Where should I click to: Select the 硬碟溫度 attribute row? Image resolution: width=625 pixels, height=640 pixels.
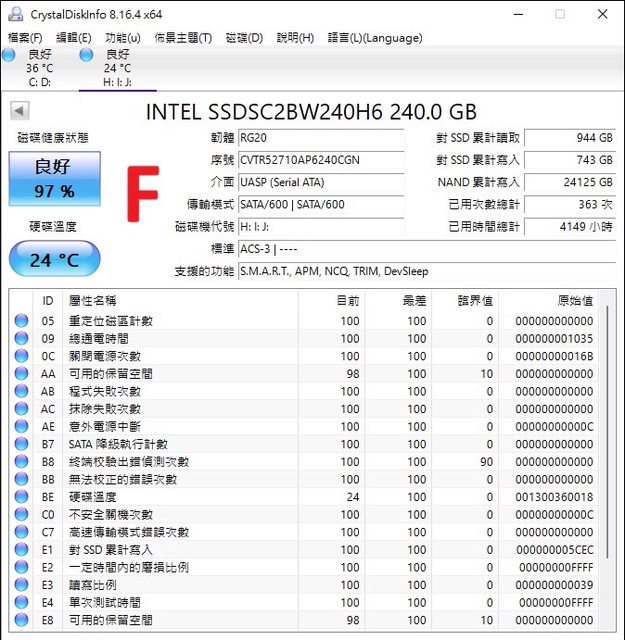300,497
